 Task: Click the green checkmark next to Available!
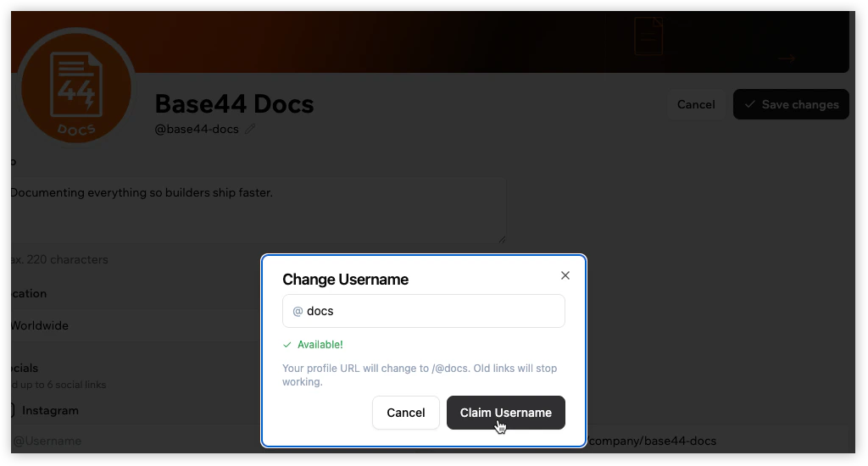tap(287, 345)
